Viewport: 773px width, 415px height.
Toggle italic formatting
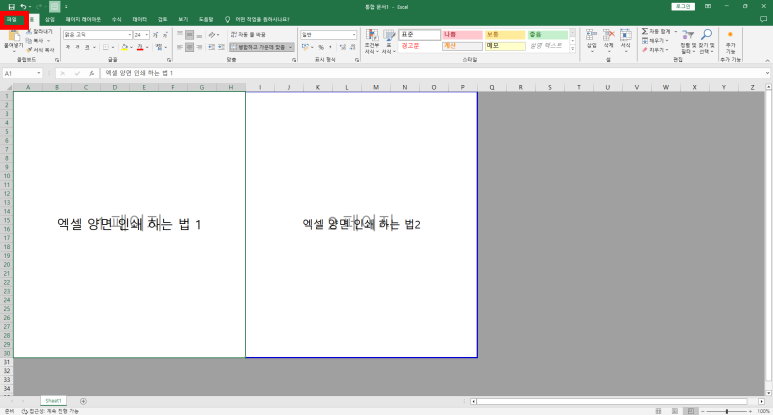coord(77,47)
